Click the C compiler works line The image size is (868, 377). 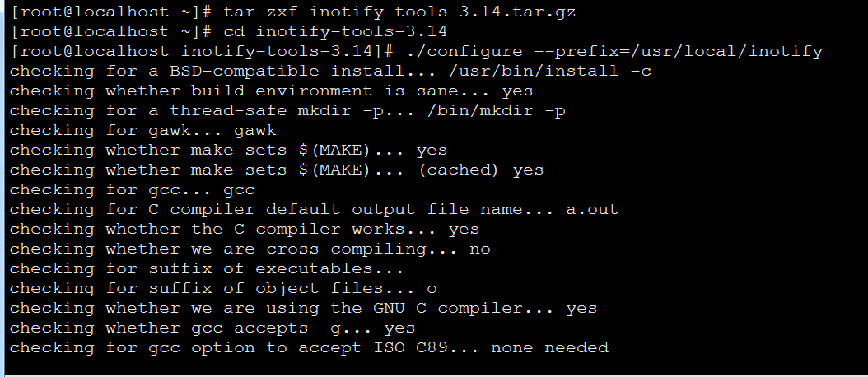(x=244, y=229)
